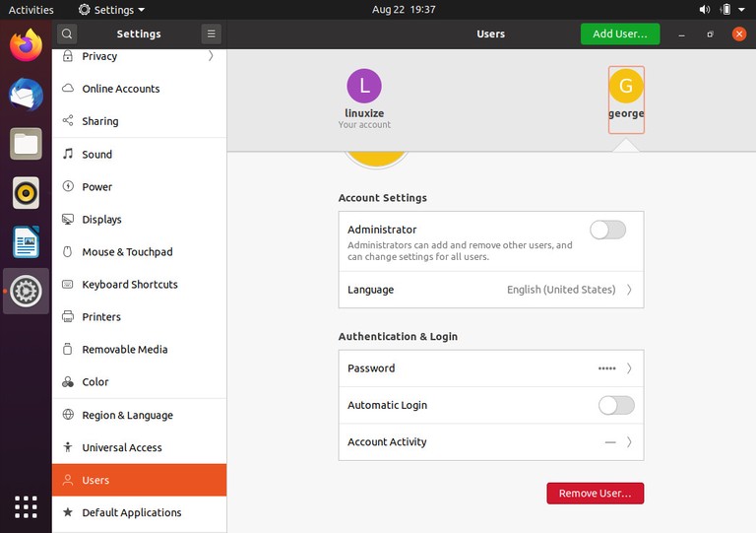Click the Color icon in sidebar
Image resolution: width=756 pixels, height=533 pixels.
click(68, 381)
